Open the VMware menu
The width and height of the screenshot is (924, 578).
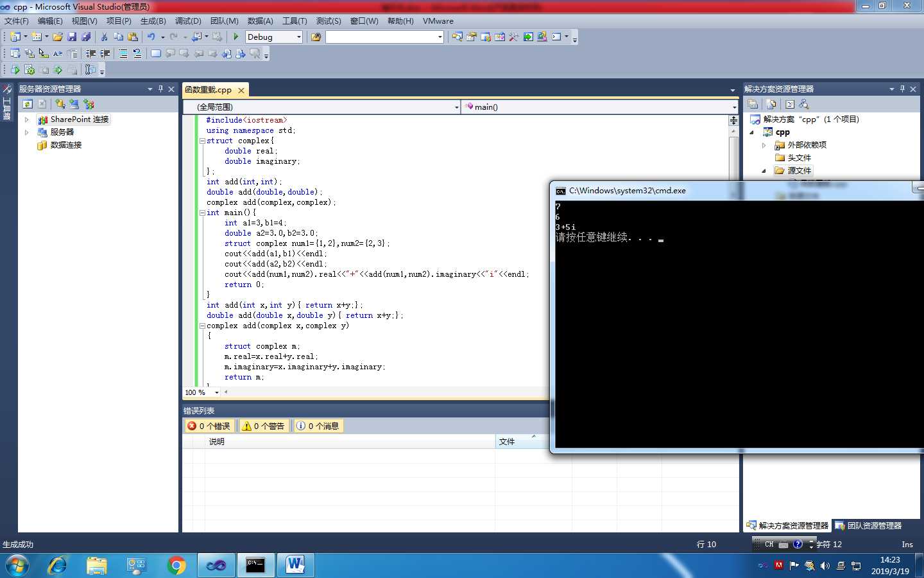pyautogui.click(x=438, y=21)
